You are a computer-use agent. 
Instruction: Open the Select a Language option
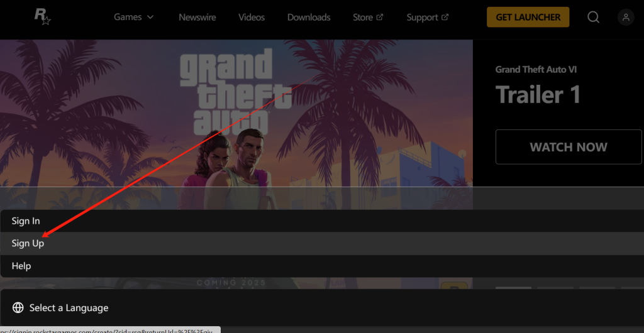pos(322,308)
